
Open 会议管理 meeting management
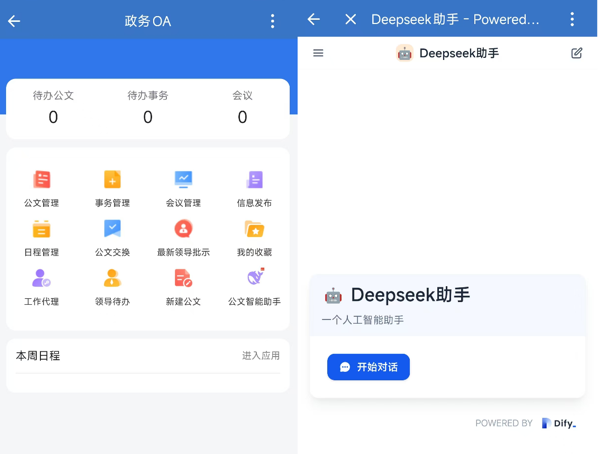pyautogui.click(x=183, y=189)
